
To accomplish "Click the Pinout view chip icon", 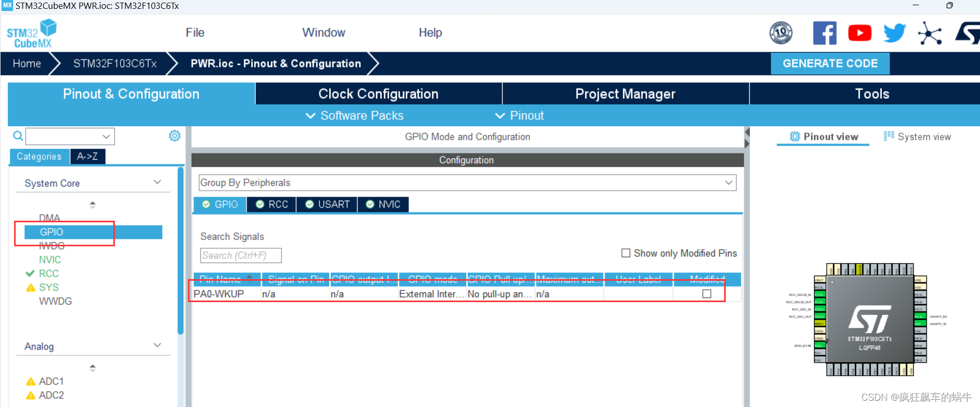I will (x=795, y=137).
